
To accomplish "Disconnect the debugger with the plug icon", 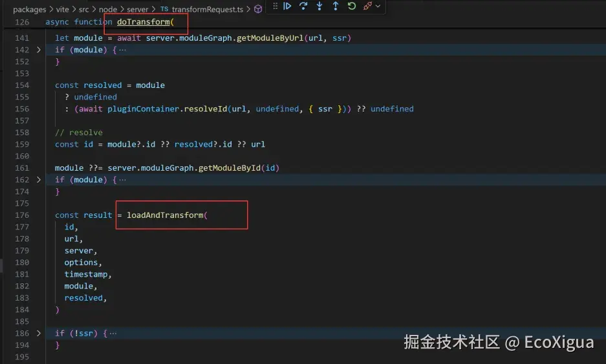I will (367, 6).
